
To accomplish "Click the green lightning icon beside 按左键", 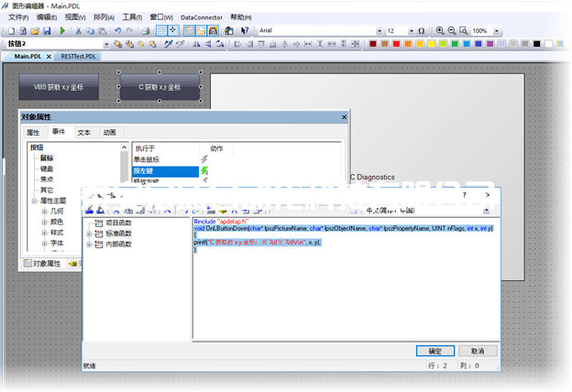I will tap(204, 170).
